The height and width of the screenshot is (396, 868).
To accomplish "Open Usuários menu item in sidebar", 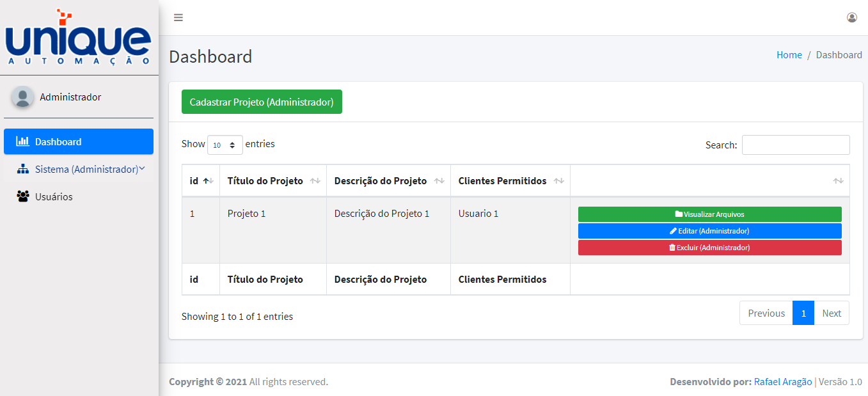I will click(54, 197).
